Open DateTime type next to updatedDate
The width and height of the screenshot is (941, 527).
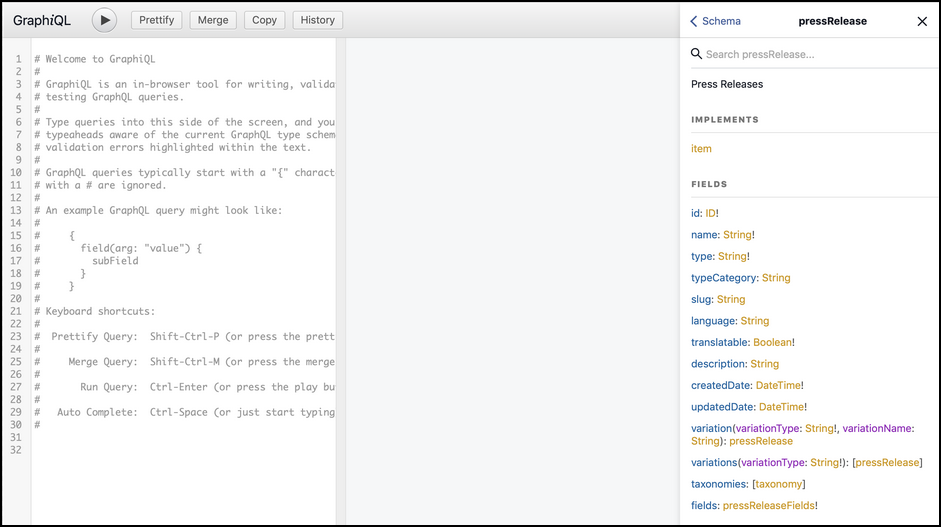tap(781, 407)
